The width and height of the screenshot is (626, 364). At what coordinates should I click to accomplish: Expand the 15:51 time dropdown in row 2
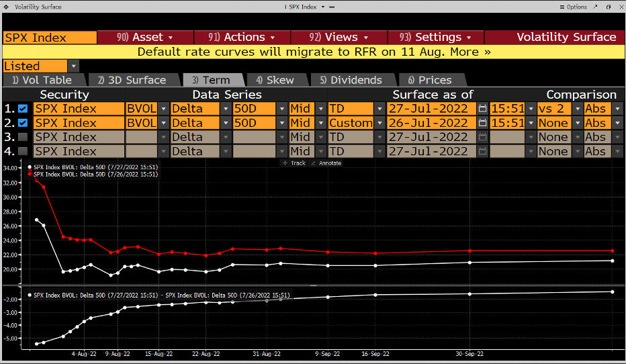pos(531,123)
